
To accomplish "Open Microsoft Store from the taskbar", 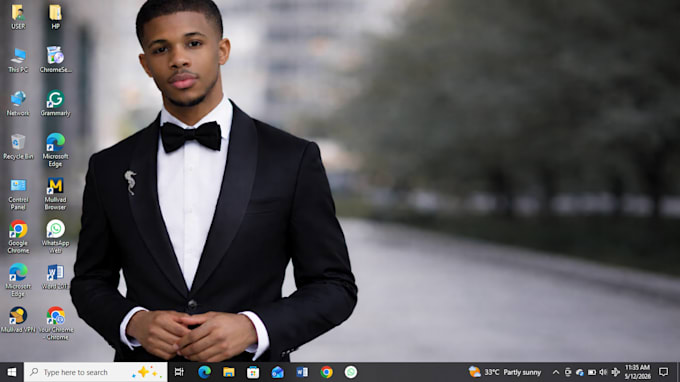I will (253, 372).
